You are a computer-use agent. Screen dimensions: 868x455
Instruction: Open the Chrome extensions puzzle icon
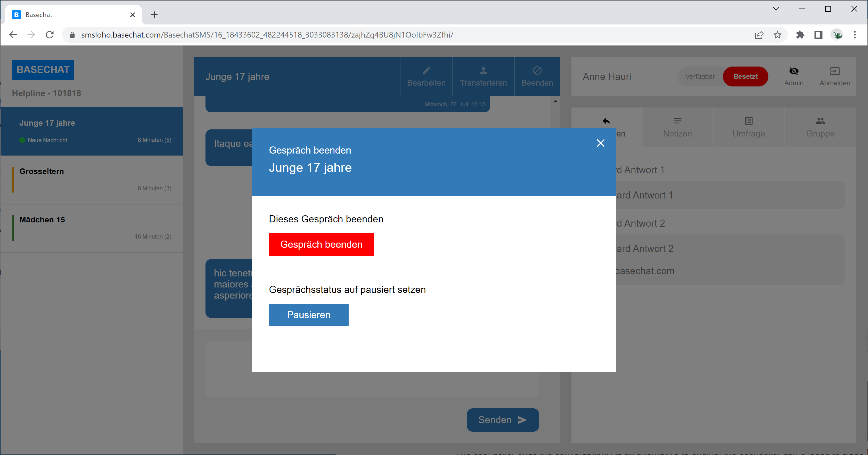pos(800,35)
